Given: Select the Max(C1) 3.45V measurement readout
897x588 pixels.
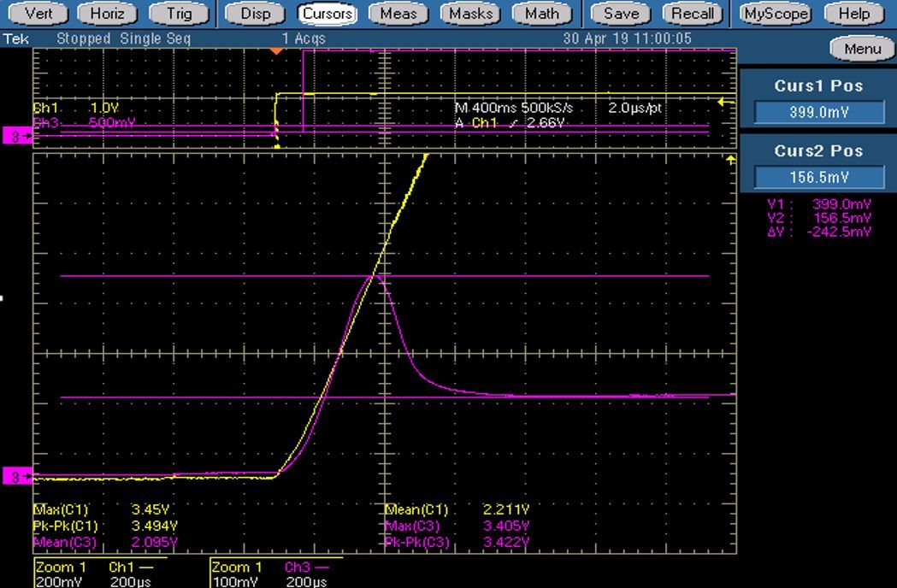Looking at the screenshot, I should [x=101, y=509].
